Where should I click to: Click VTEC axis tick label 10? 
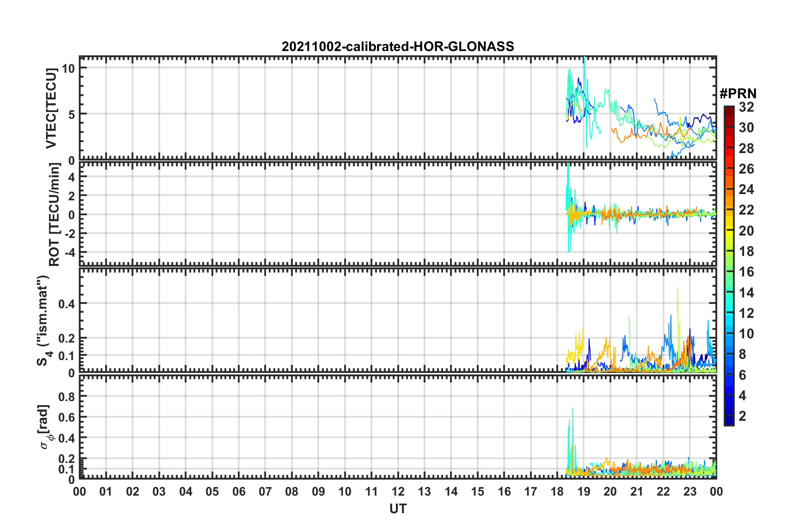68,68
